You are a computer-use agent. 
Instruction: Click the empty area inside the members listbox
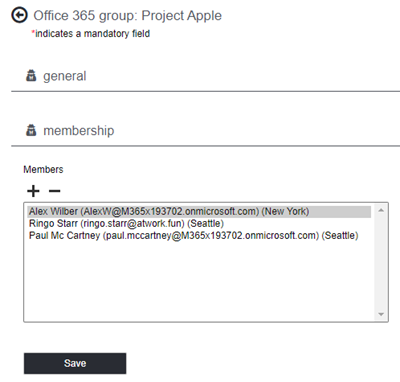click(199, 280)
